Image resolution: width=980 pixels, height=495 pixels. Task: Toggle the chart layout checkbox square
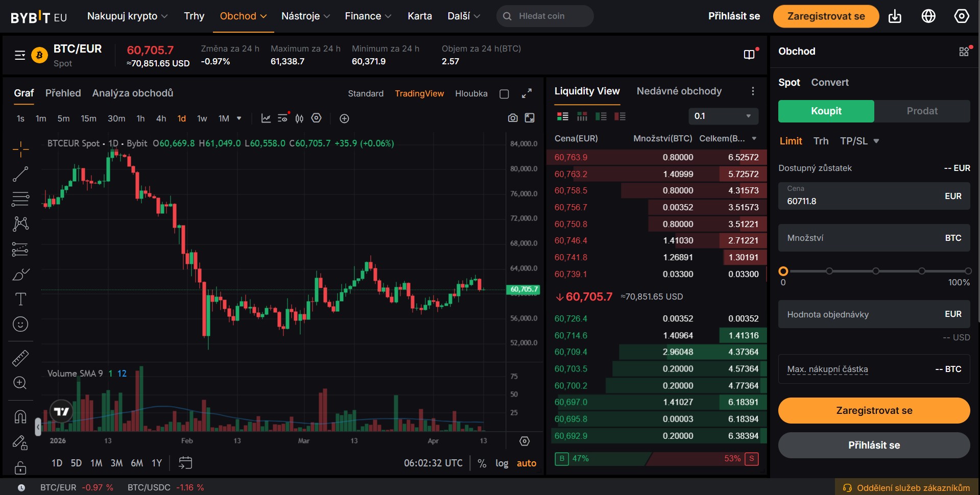coord(504,94)
